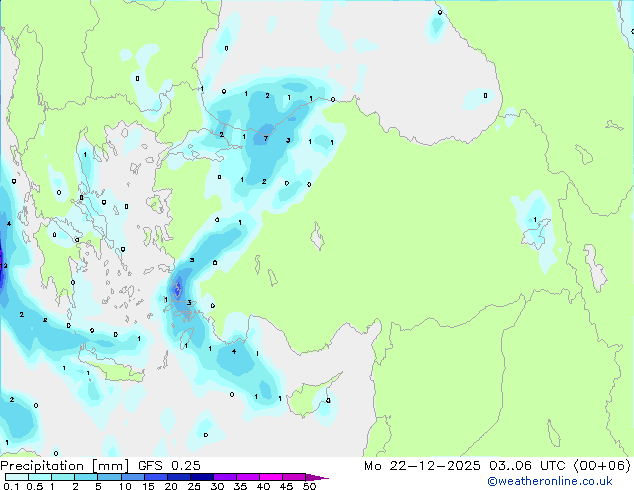Image resolution: width=634 pixels, height=490 pixels.
Task: Select the 5–10 mm legend swatch
Action: [x=109, y=477]
